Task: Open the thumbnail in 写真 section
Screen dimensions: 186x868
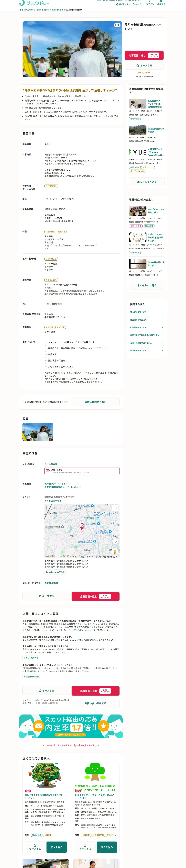Action: coord(38,432)
